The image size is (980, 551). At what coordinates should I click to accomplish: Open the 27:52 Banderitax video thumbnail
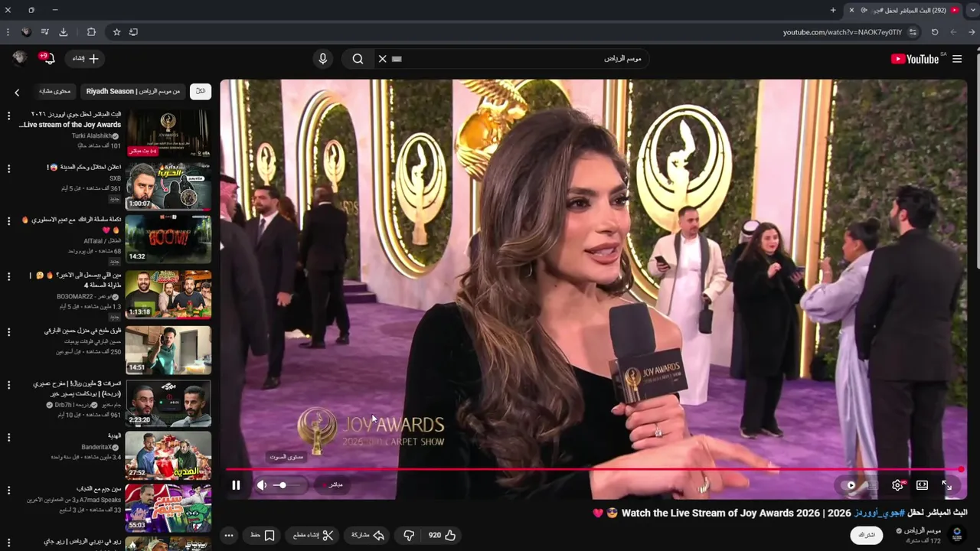pos(168,455)
